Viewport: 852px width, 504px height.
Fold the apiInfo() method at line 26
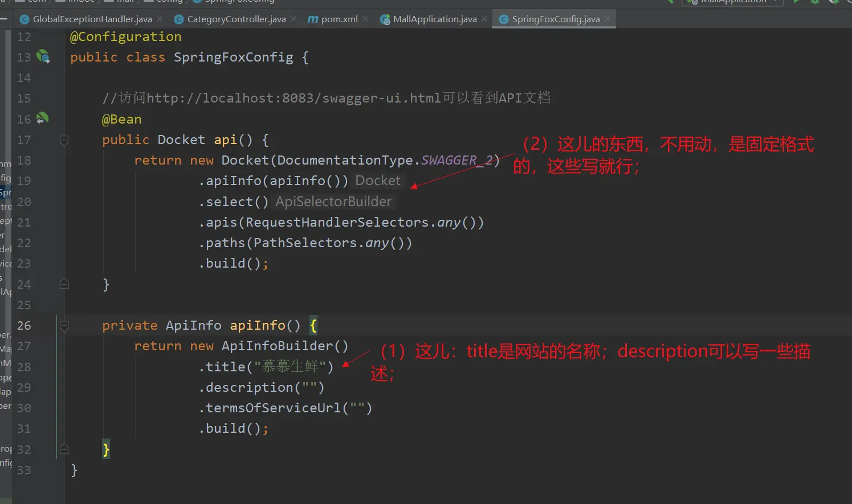[x=64, y=326]
